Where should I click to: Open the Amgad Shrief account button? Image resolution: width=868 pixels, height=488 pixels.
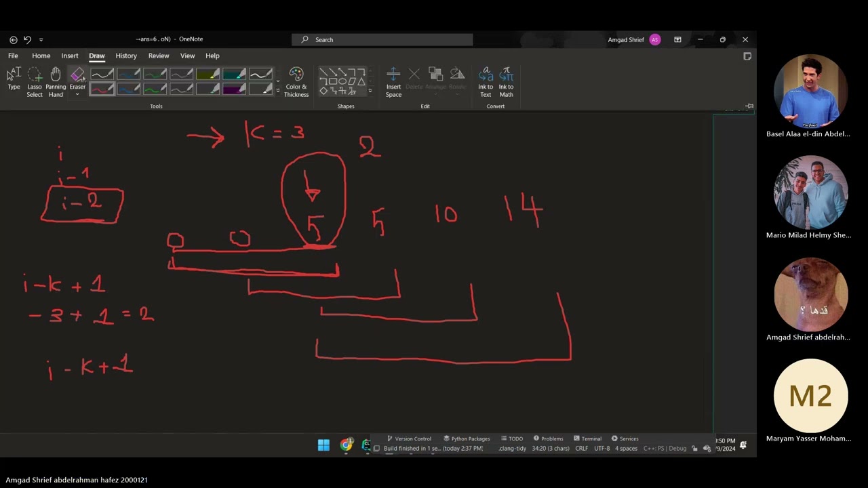tap(633, 39)
